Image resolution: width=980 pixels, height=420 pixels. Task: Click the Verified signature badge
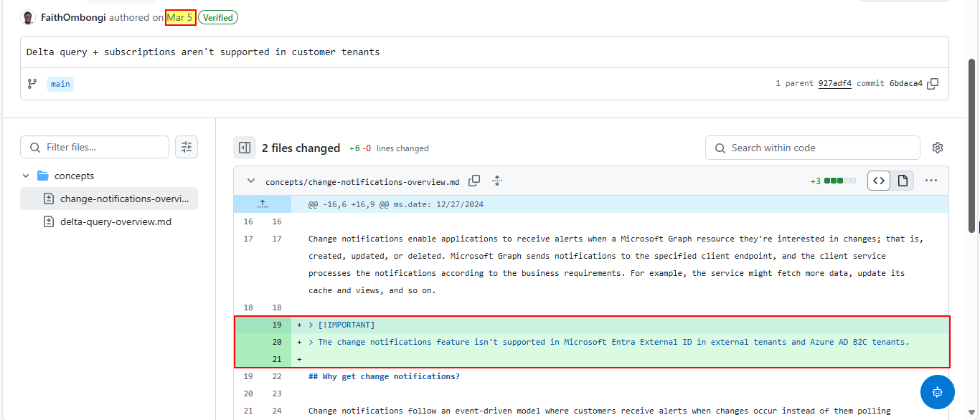click(x=217, y=16)
